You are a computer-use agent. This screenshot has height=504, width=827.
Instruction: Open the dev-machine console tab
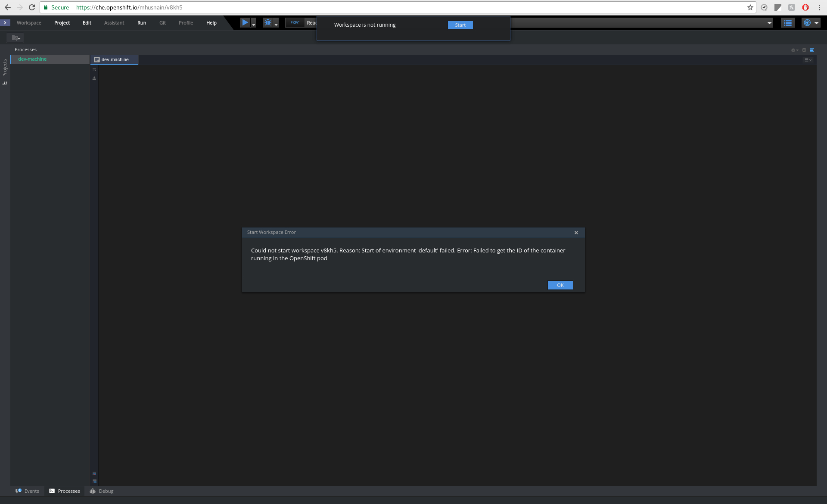(114, 59)
